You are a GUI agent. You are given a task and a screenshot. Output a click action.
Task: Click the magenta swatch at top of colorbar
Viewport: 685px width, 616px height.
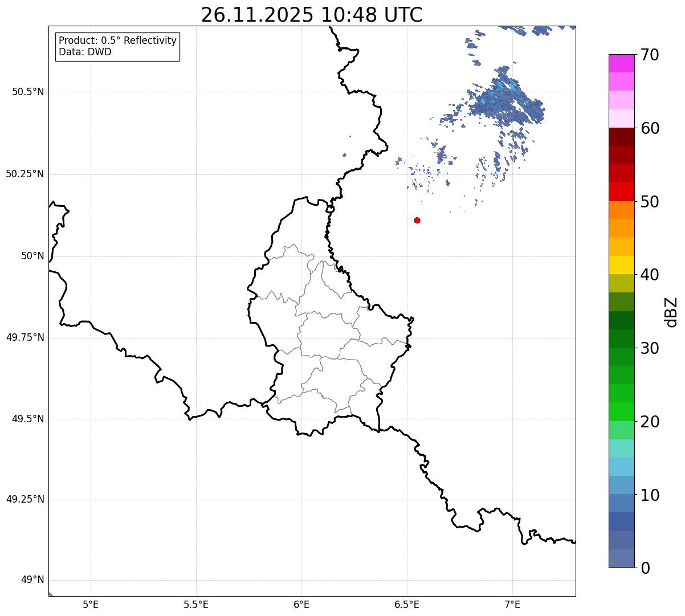[621, 63]
